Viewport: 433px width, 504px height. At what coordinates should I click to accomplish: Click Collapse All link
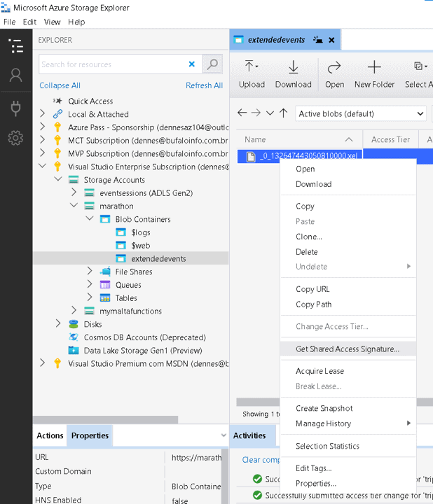pyautogui.click(x=60, y=85)
